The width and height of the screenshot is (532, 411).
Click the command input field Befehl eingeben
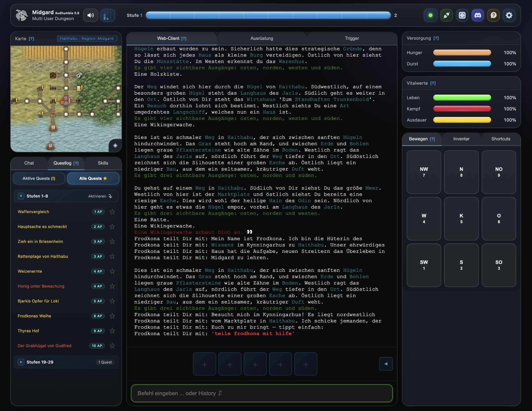click(x=261, y=393)
